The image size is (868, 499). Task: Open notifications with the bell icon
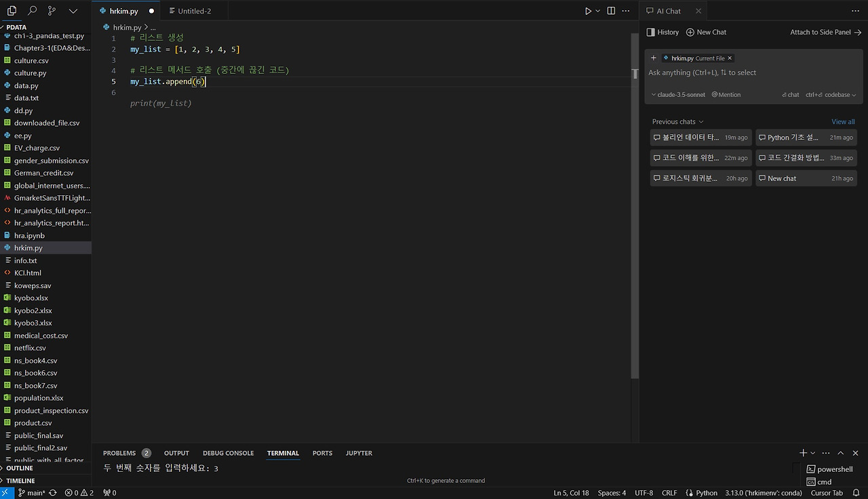(x=856, y=493)
